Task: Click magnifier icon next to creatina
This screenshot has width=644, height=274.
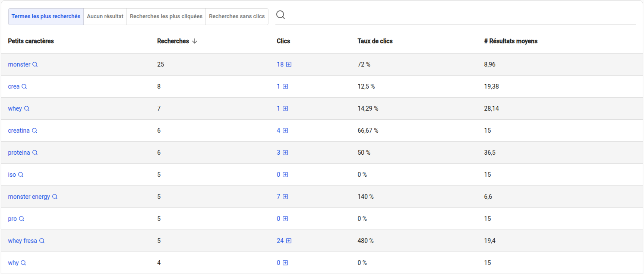Action: pos(35,131)
